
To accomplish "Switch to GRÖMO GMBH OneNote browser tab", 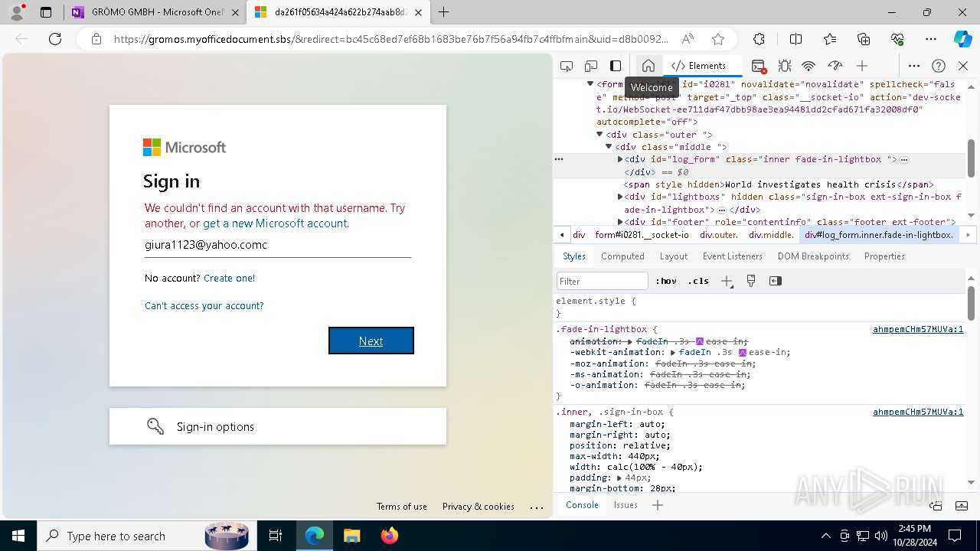I will (155, 12).
